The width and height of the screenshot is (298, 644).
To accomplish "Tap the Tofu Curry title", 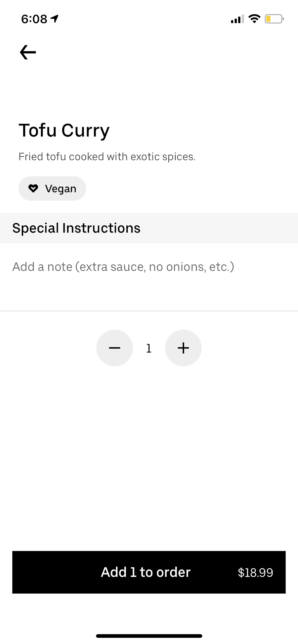I will 64,130.
